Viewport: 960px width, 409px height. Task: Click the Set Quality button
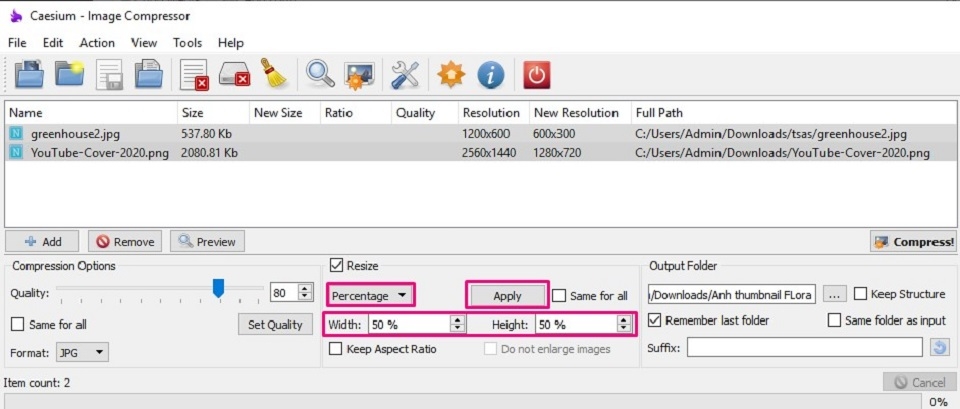[x=275, y=325]
